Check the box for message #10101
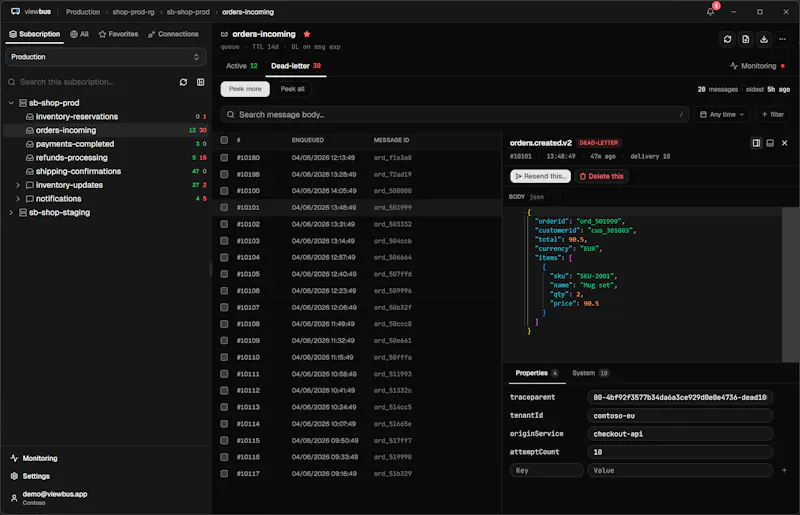The image size is (800, 515). [x=224, y=207]
